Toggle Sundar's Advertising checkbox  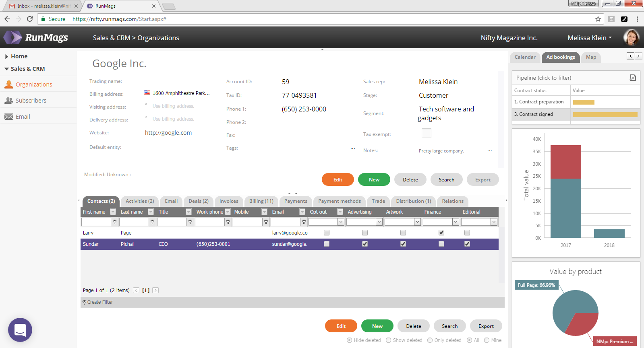(x=365, y=244)
